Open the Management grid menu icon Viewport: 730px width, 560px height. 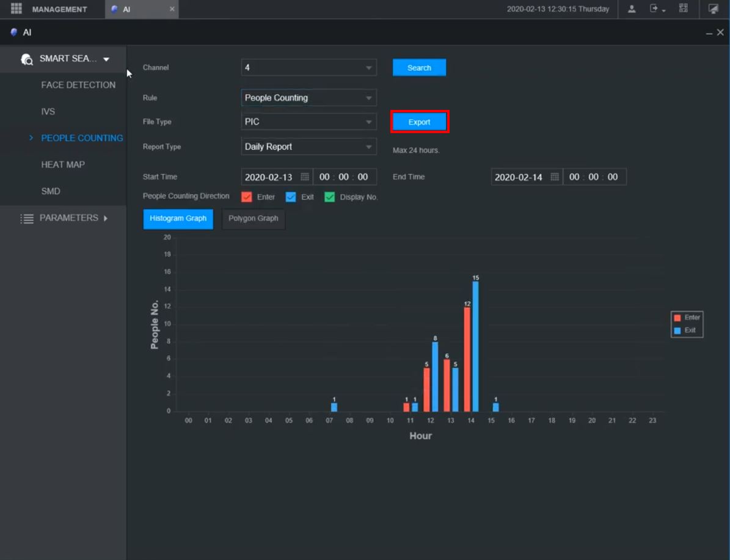point(16,9)
